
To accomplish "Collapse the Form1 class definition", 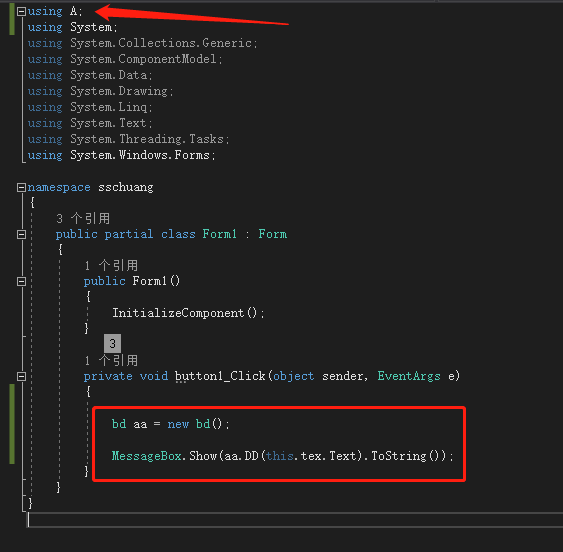I will 21,234.
